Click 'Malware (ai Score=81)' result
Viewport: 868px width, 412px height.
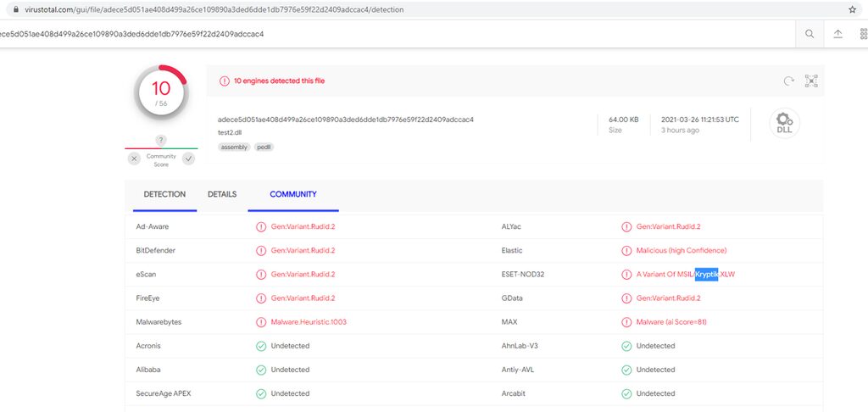pos(671,322)
